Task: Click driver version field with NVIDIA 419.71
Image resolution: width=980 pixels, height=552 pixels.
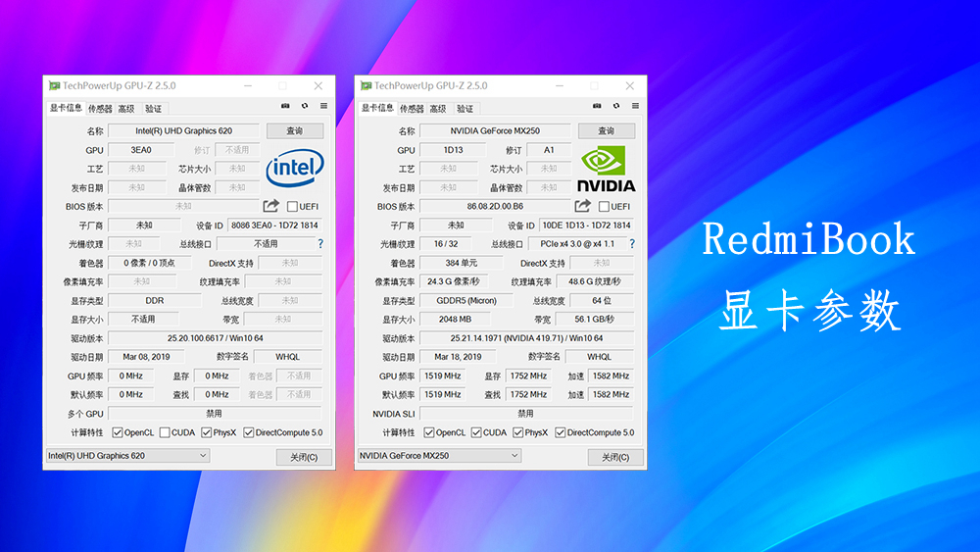Action: [527, 338]
